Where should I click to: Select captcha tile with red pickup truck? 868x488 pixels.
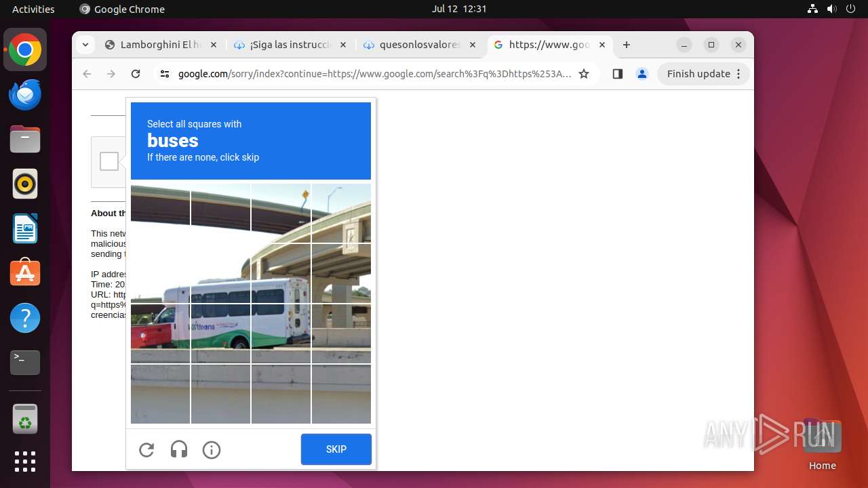tap(161, 333)
